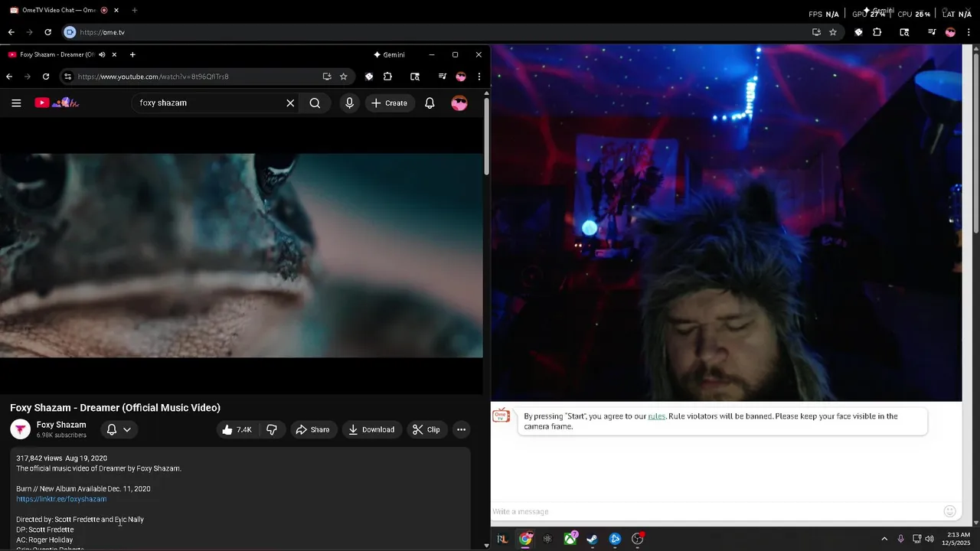Image resolution: width=980 pixels, height=551 pixels.
Task: Reload the YouTube page
Action: (46, 77)
